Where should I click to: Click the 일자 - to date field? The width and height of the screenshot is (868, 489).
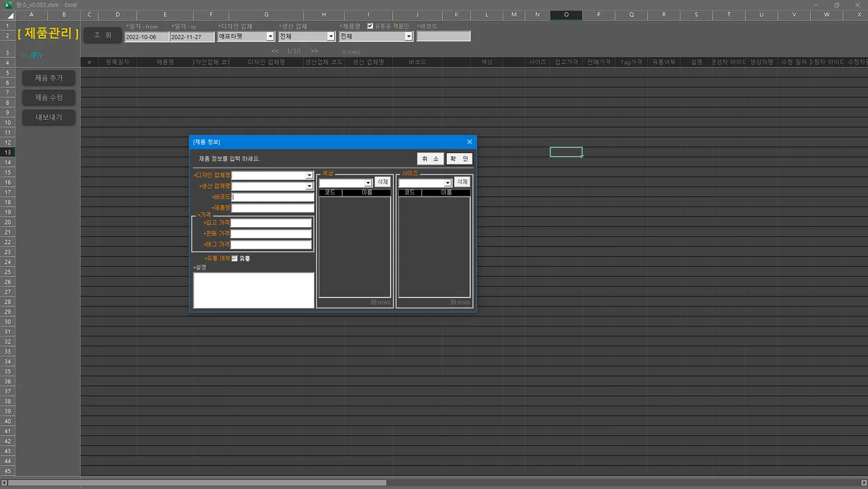192,37
